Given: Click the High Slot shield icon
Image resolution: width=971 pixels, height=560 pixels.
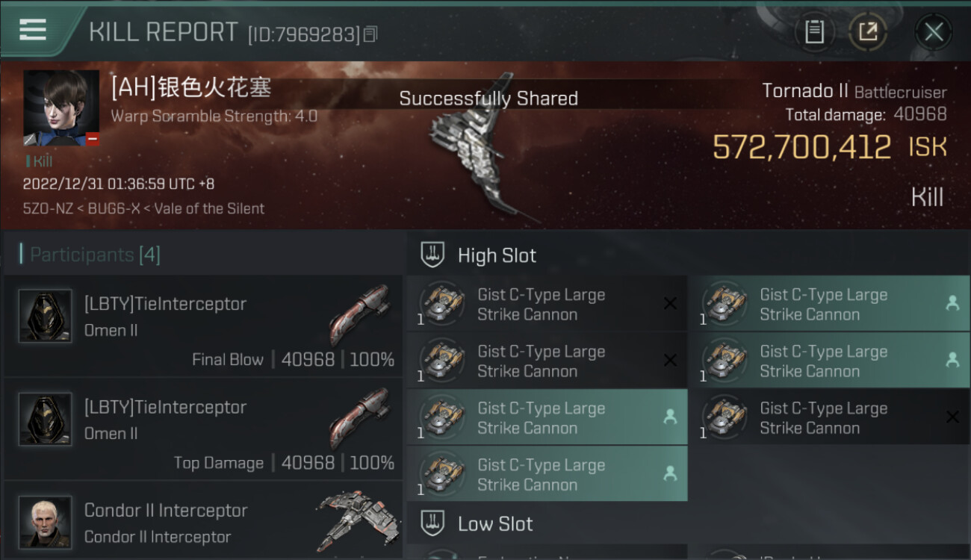Looking at the screenshot, I should coord(433,255).
